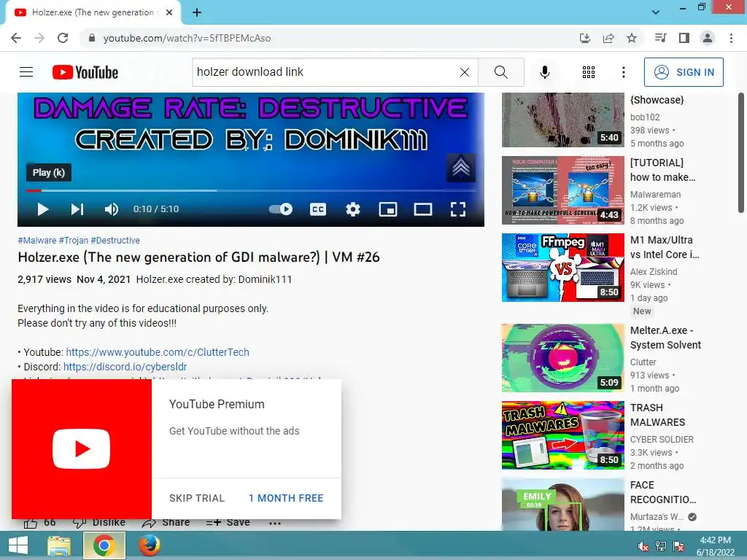Share the video

166,523
